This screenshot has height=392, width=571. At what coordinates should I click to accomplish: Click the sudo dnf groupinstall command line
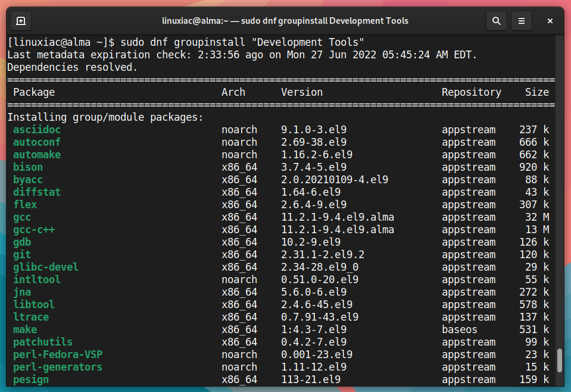[x=186, y=42]
